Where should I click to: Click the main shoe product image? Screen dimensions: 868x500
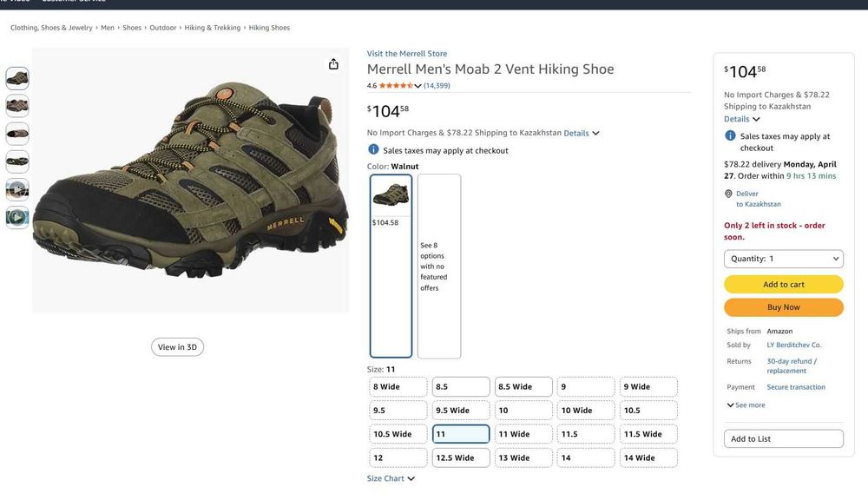click(190, 180)
